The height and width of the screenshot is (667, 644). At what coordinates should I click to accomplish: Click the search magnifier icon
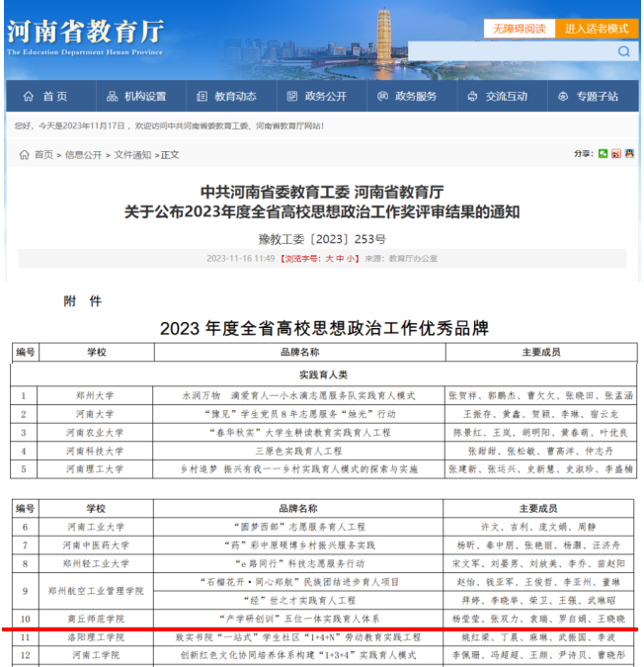click(x=623, y=51)
